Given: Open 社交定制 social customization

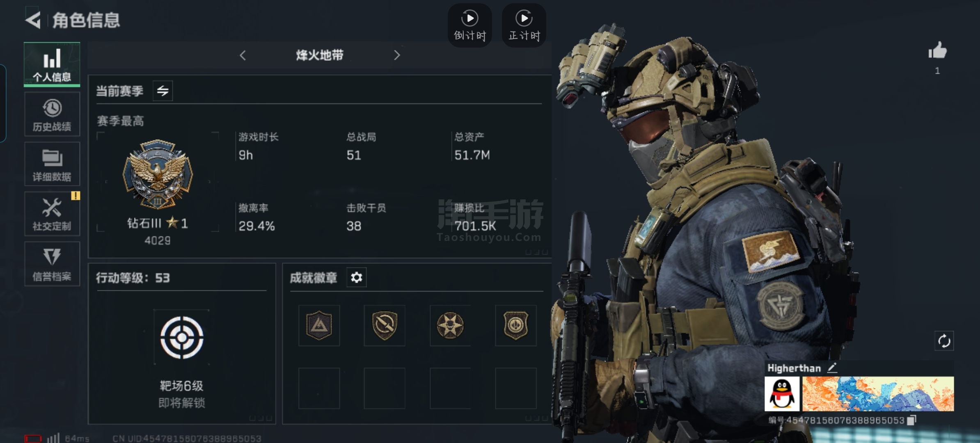Looking at the screenshot, I should point(52,214).
